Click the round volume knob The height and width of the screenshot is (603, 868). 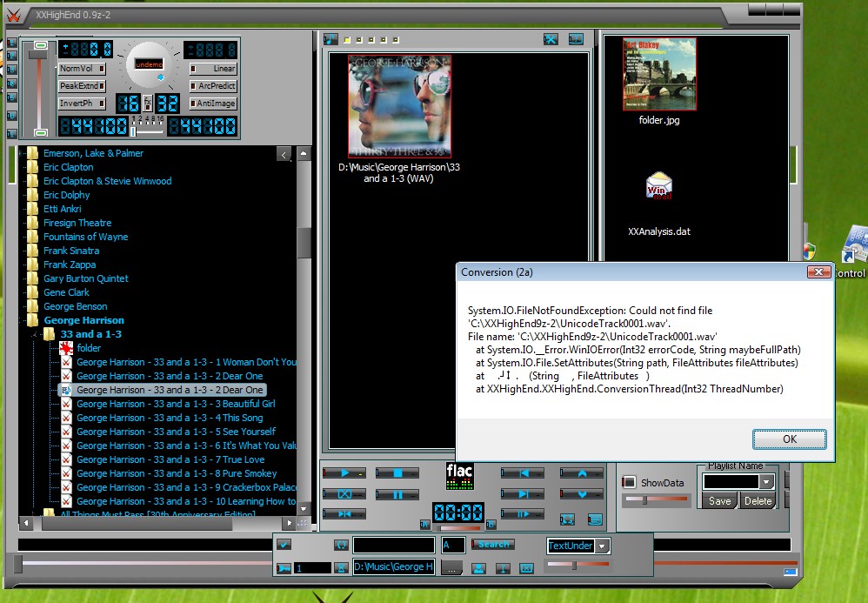(x=149, y=65)
